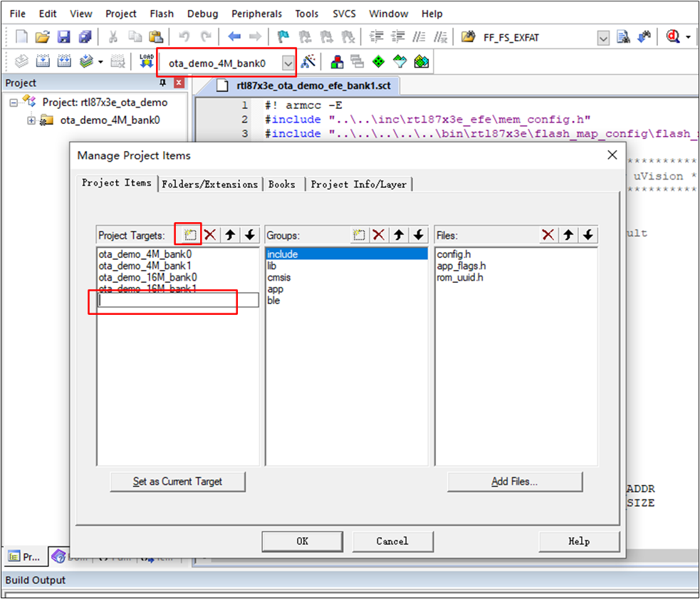The width and height of the screenshot is (700, 599).
Task: Pin the Project panel
Action: pos(162,83)
